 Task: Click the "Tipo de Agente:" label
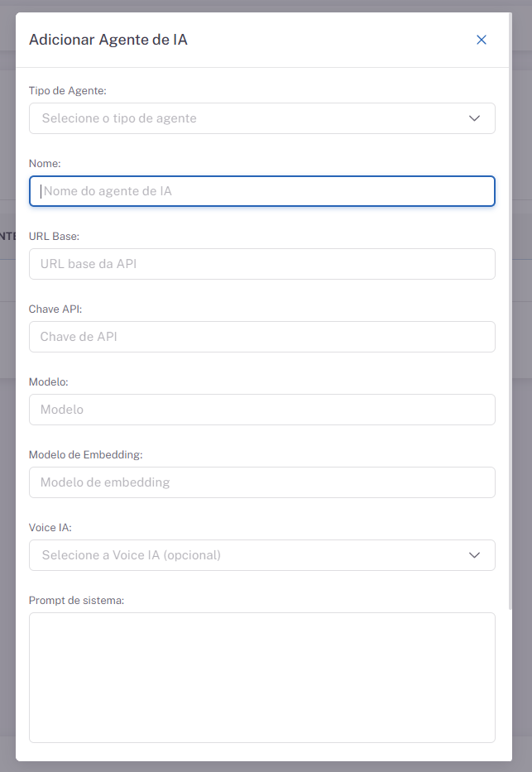click(x=68, y=90)
